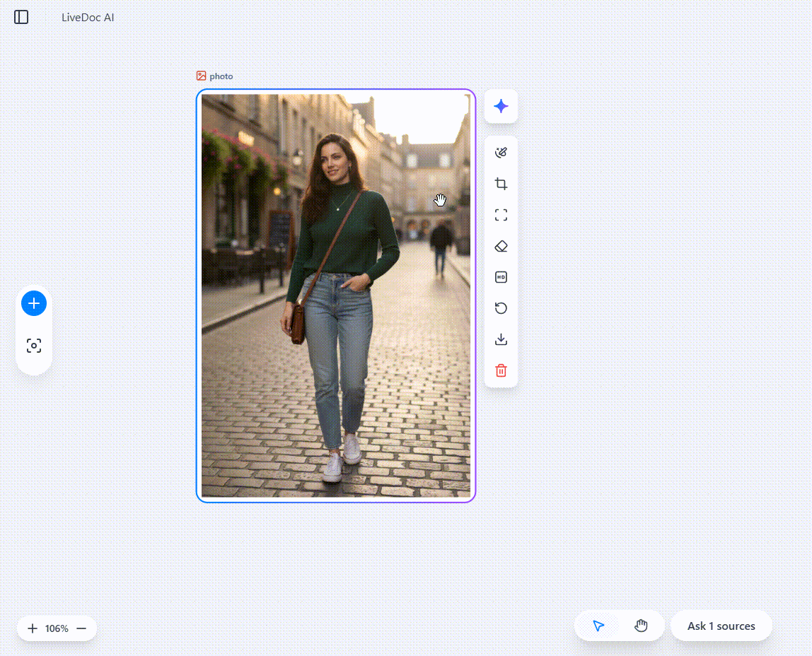Image resolution: width=812 pixels, height=656 pixels.
Task: Open Ask 1 sources panel
Action: (x=721, y=626)
